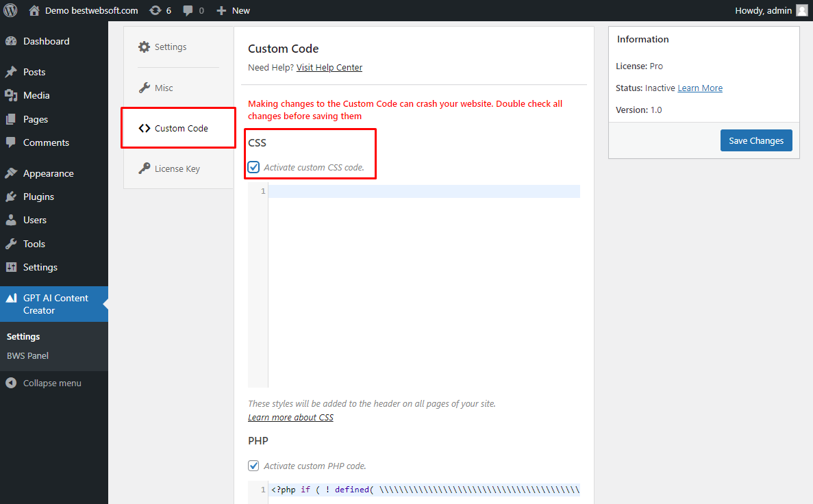
Task: Click New in the admin bar
Action: tap(240, 10)
